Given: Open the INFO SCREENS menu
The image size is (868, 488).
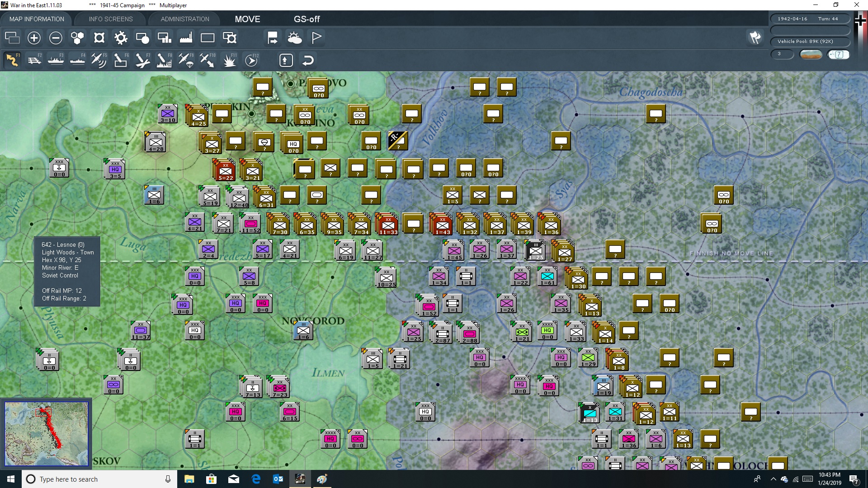Looking at the screenshot, I should tap(110, 19).
